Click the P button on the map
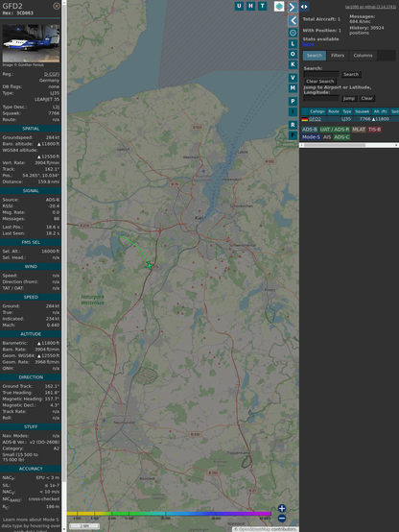Screen dimensions: 399x532 [x=293, y=101]
